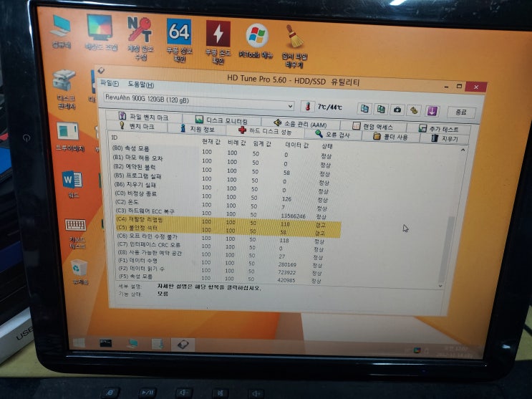Click the HD Tune icon in the title bar
The image size is (532, 399).
click(x=101, y=71)
